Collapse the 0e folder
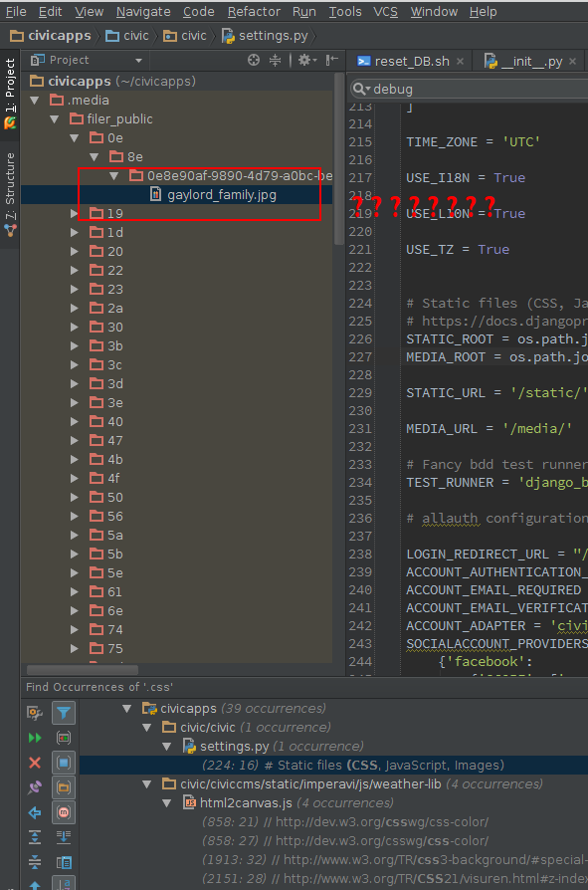588x890 pixels. click(75, 138)
